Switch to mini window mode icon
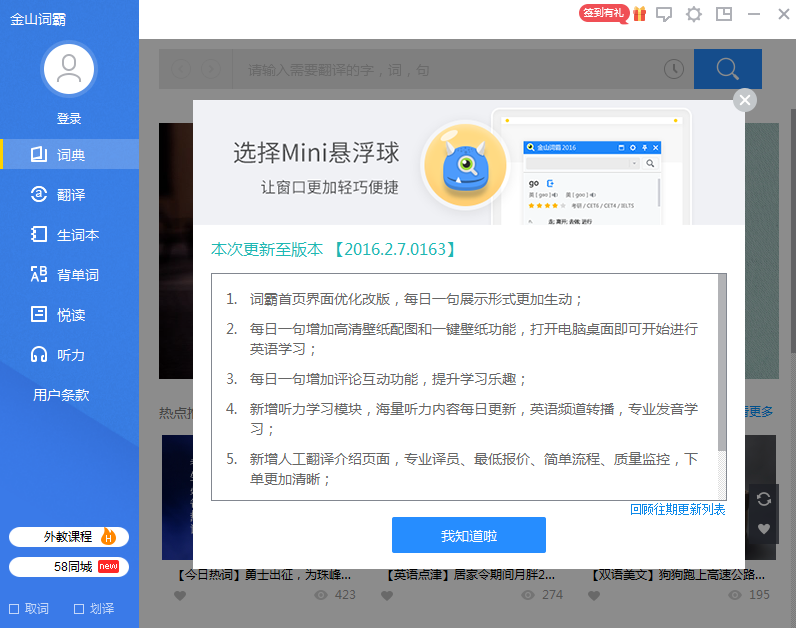This screenshot has height=628, width=796. pos(724,14)
